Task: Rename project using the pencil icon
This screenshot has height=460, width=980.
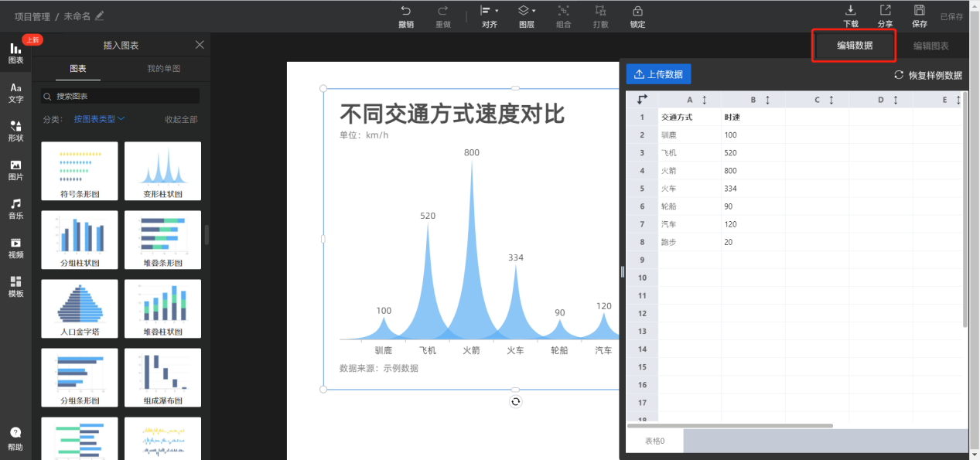Action: pyautogui.click(x=99, y=15)
